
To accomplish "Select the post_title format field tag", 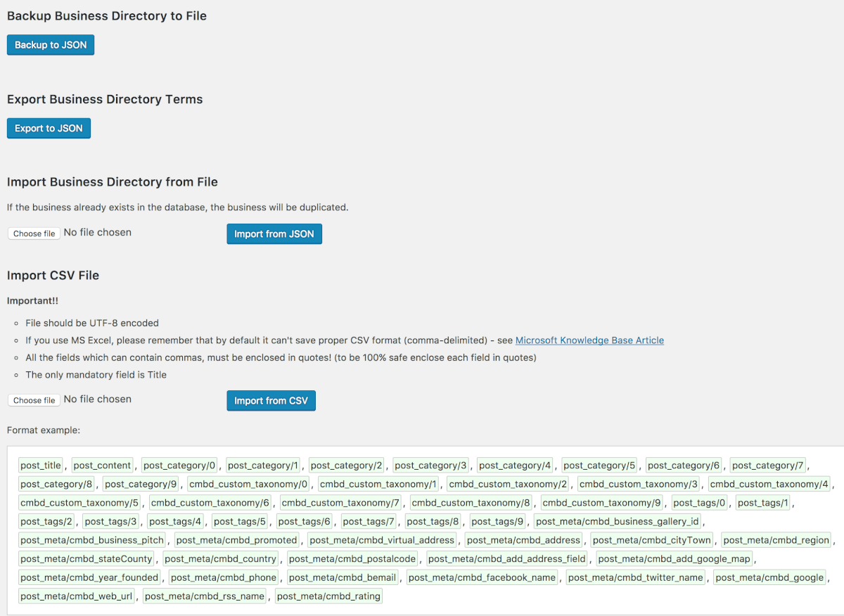I will pyautogui.click(x=41, y=466).
